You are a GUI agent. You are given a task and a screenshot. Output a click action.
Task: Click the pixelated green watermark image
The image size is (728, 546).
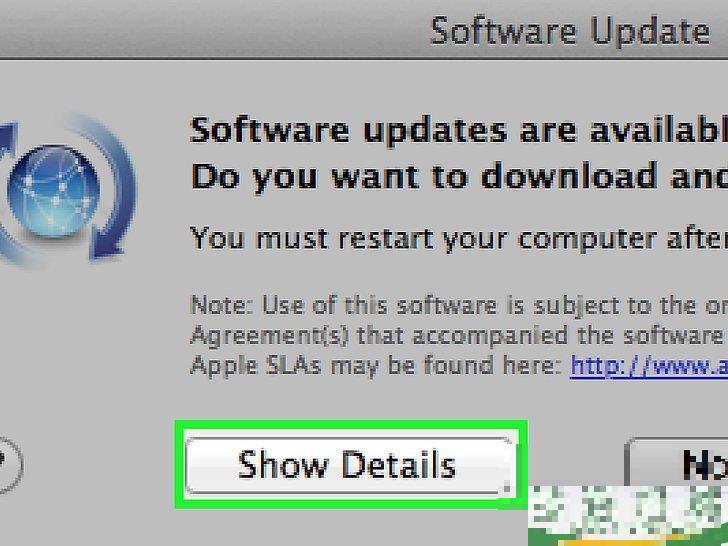pyautogui.click(x=628, y=512)
